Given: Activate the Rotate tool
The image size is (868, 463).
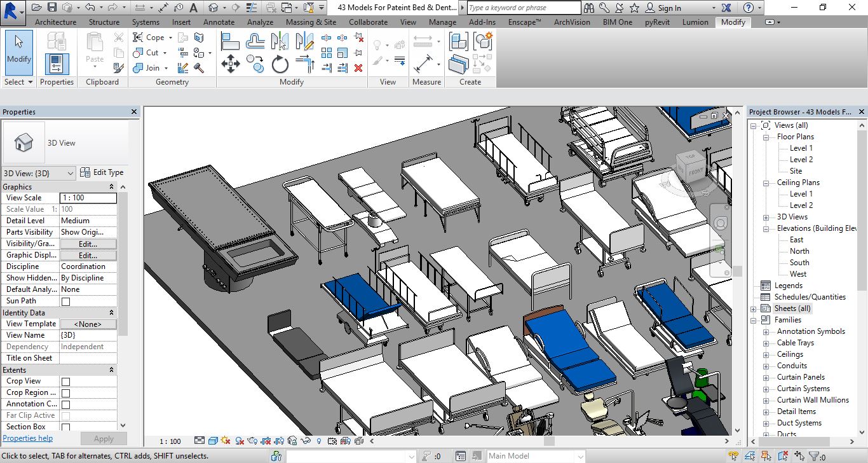Looking at the screenshot, I should tap(280, 64).
